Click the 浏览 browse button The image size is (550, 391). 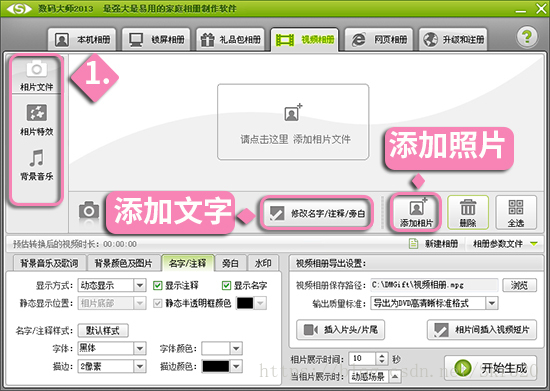519,285
